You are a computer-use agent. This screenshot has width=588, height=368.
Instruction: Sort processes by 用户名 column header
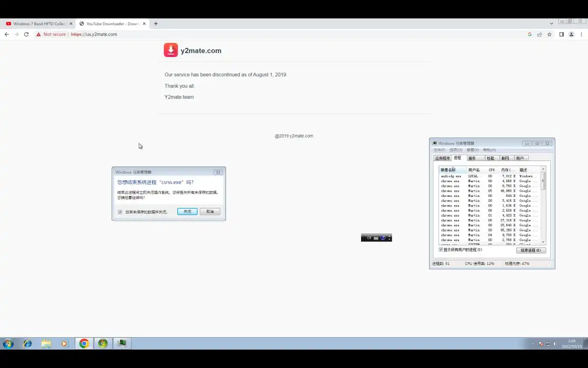click(x=476, y=170)
